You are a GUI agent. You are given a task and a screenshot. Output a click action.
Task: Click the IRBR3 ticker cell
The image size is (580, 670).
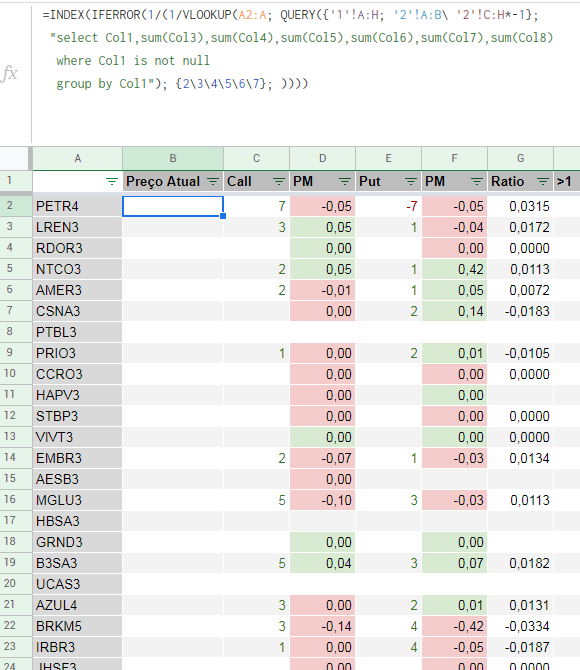(x=77, y=647)
